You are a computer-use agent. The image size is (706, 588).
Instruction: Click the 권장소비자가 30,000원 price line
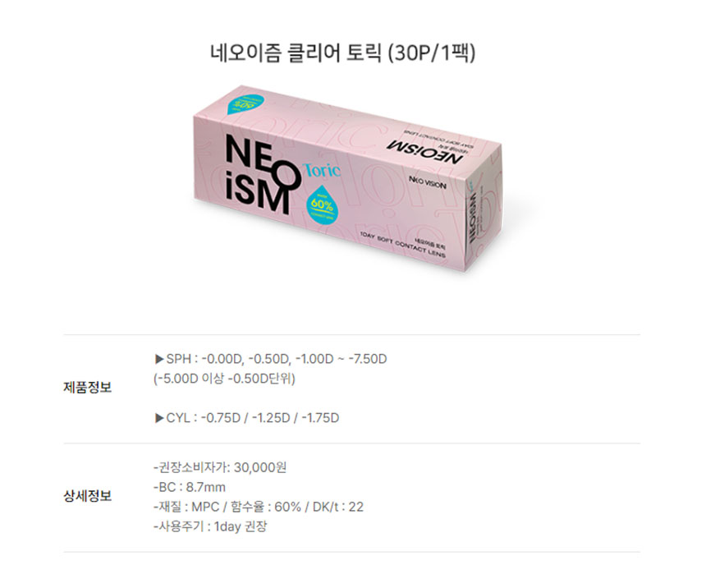click(x=220, y=467)
